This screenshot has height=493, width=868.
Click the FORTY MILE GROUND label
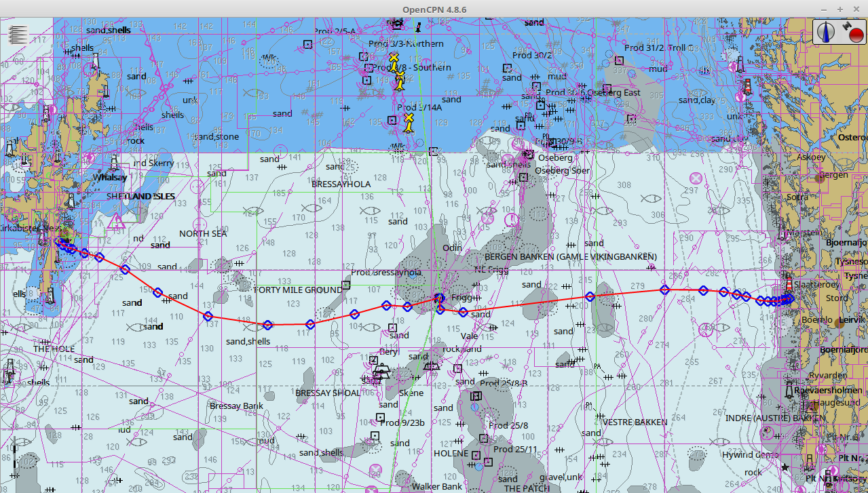pyautogui.click(x=298, y=290)
